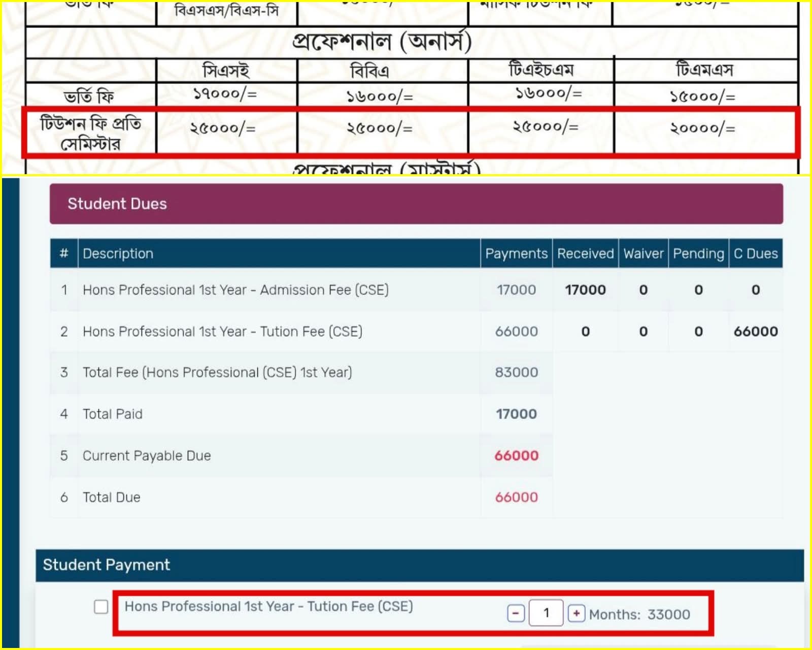Click the plus button to increase months

tap(576, 613)
